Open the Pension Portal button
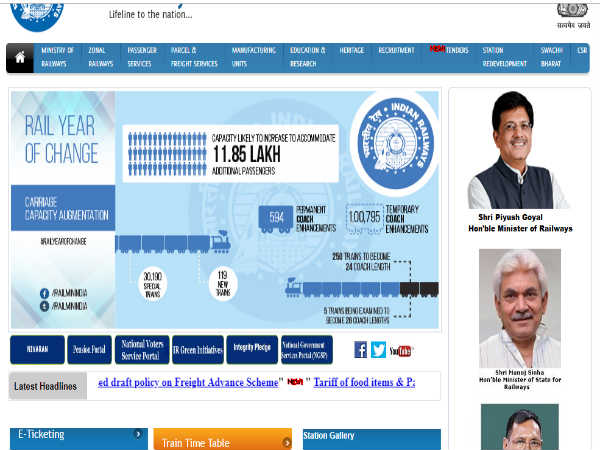600x450 pixels. (89, 349)
